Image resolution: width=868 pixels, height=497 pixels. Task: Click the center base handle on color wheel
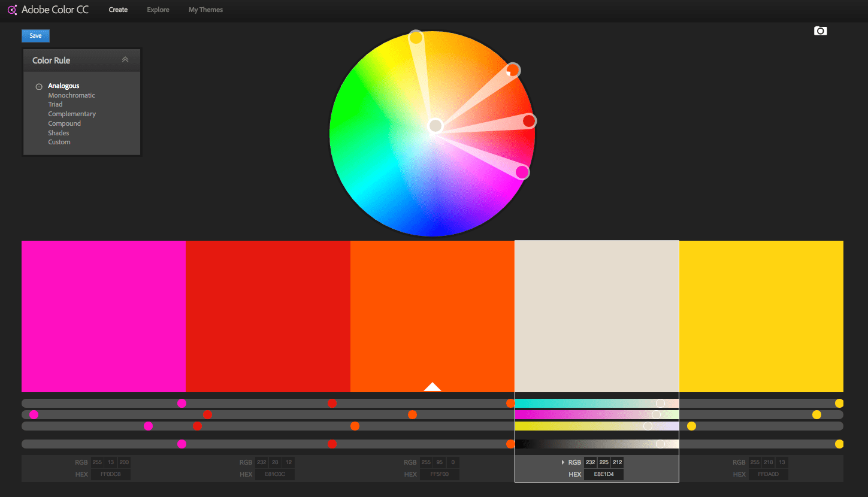[x=435, y=126]
